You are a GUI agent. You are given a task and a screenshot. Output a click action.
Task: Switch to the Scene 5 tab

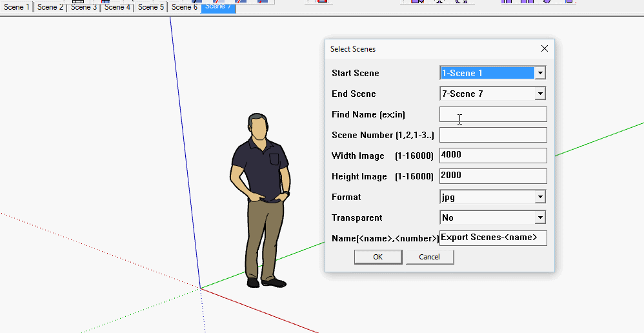[x=151, y=8]
